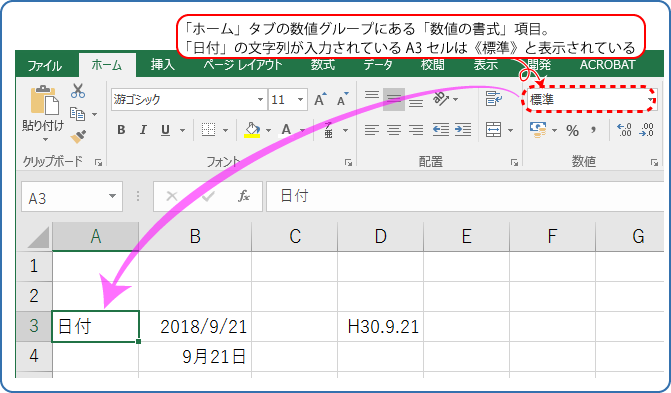Select the Format Painter brush icon
Viewport: 671px width, 393px height.
click(x=78, y=137)
